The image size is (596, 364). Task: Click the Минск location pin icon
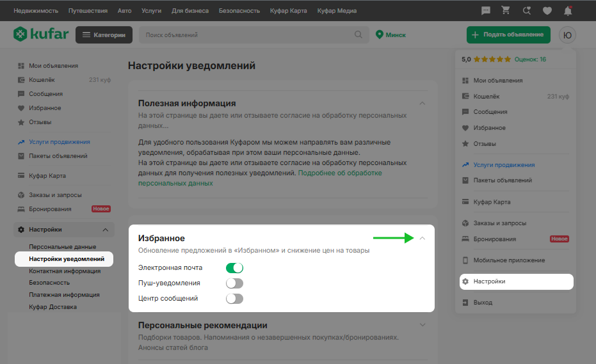[x=379, y=35]
